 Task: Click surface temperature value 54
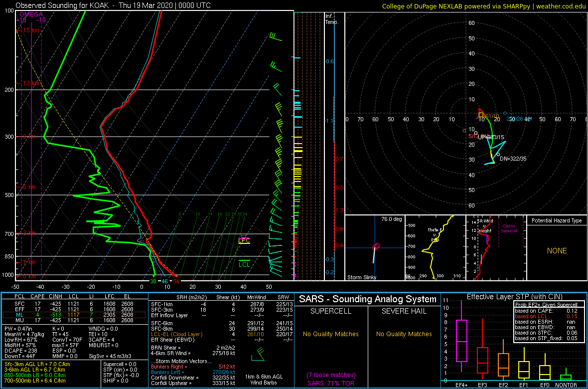pos(175,281)
